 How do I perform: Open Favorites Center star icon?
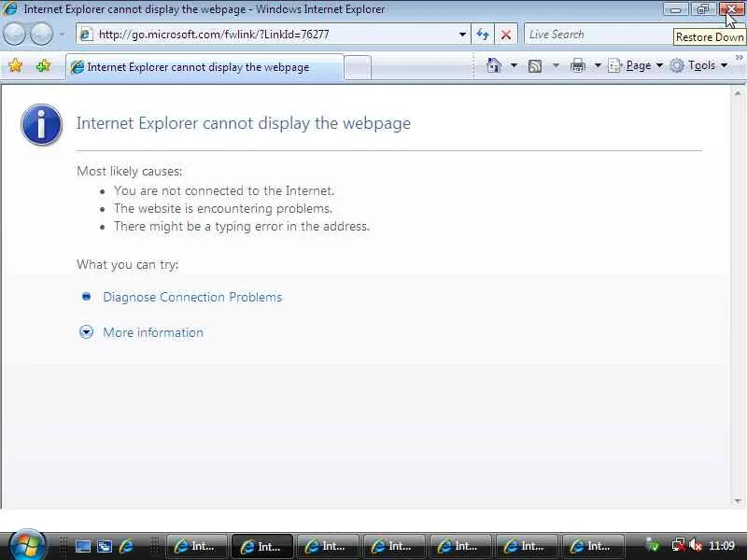[15, 65]
